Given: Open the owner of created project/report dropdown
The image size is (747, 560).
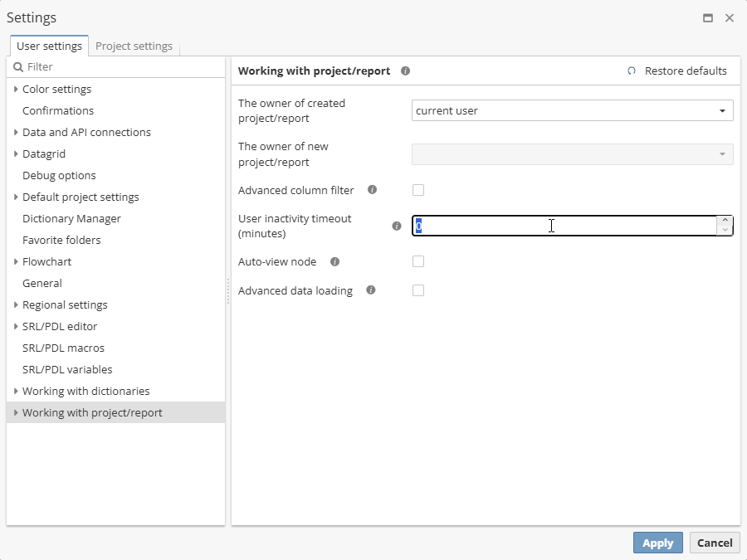Looking at the screenshot, I should pos(722,110).
